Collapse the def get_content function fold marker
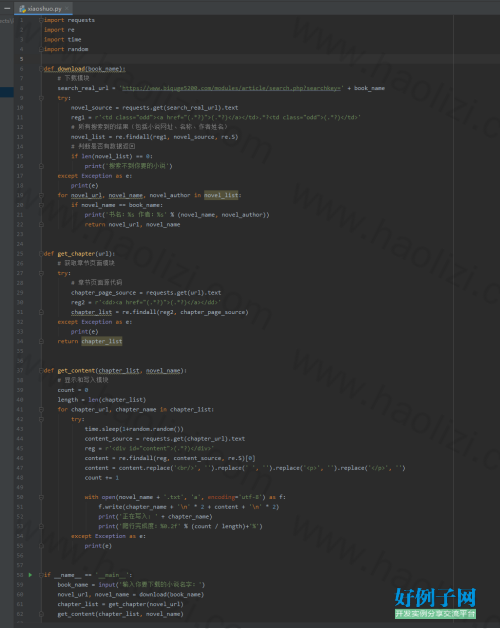This screenshot has height=629, width=500. [x=41, y=370]
